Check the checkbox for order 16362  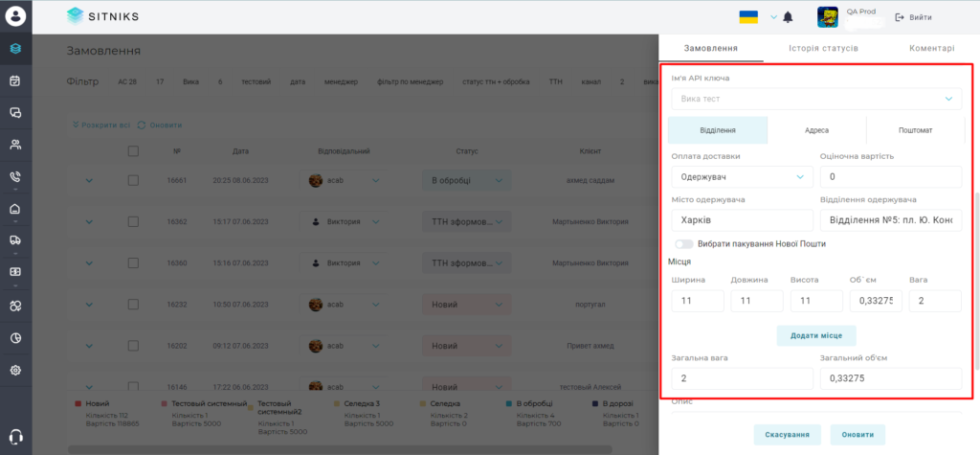tap(133, 221)
